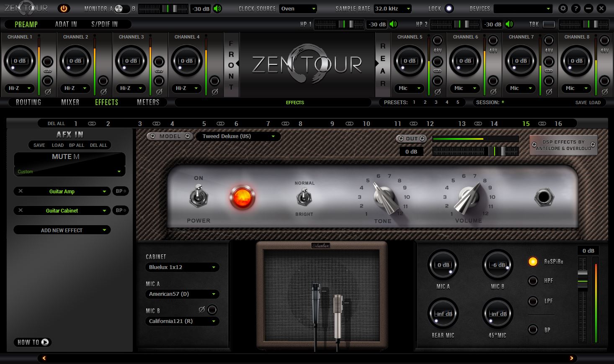
Task: Click link icon between AFX 1 and 2
Action: [x=92, y=123]
